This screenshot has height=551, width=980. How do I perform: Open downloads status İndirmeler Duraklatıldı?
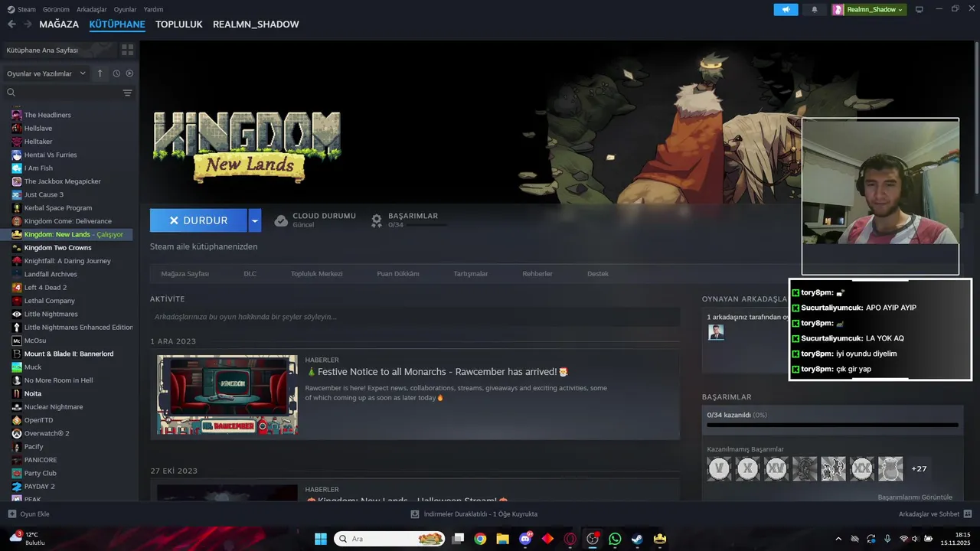click(474, 514)
